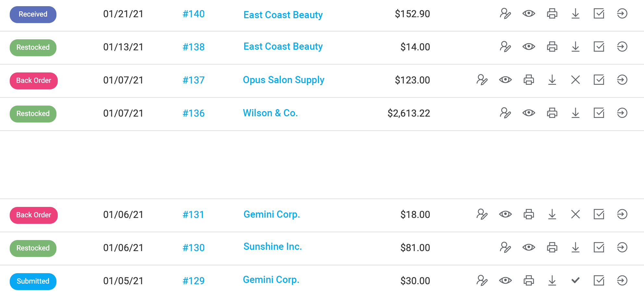This screenshot has height=305, width=644.
Task: Show a preview of order #131 via eye icon
Action: point(505,214)
